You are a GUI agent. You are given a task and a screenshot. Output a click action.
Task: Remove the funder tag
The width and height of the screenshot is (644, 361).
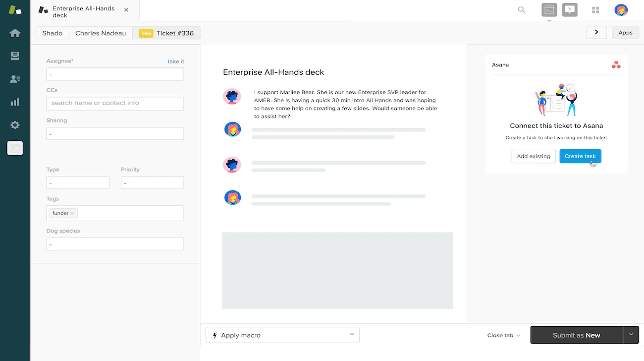tap(73, 213)
